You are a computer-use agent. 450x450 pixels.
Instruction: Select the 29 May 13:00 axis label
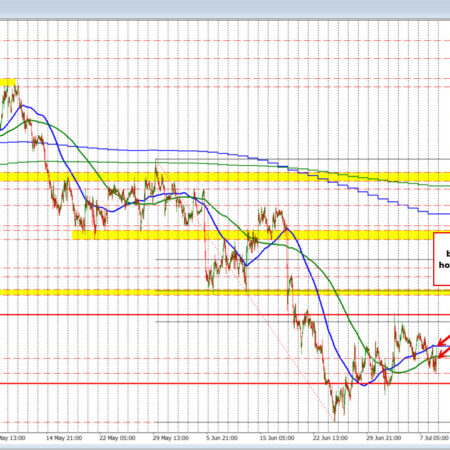[171, 438]
